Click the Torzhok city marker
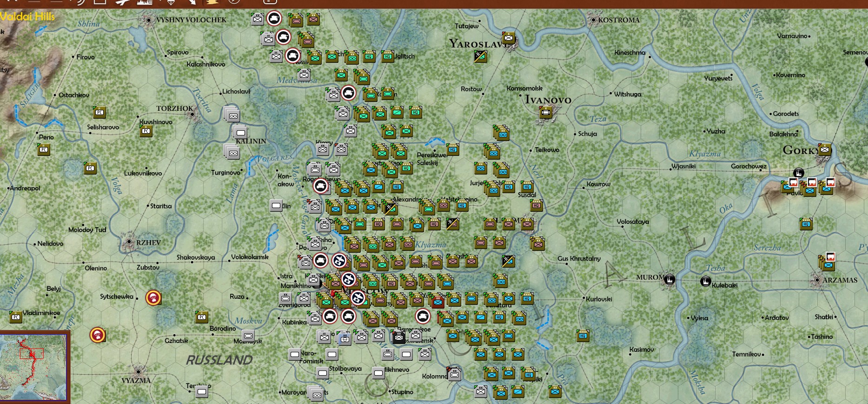 coord(192,114)
